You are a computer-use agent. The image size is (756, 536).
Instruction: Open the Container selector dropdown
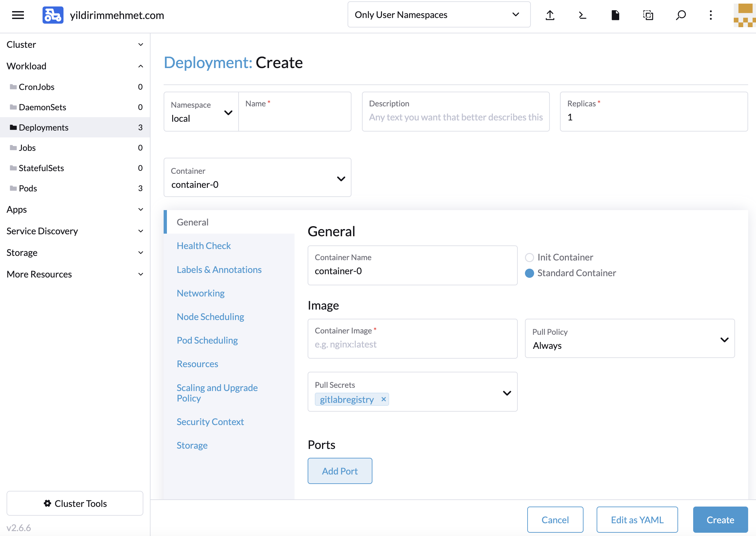point(257,178)
